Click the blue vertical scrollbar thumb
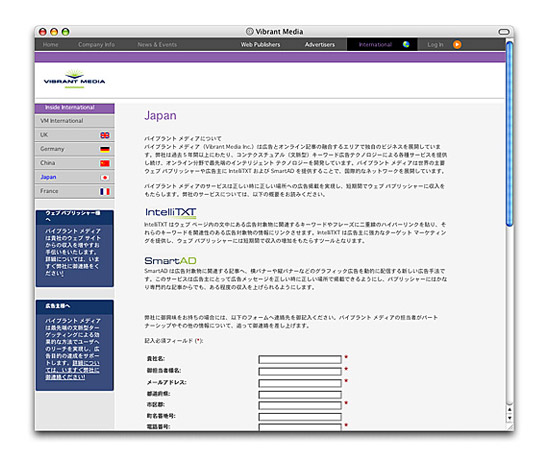The image size is (550, 460). [x=510, y=133]
